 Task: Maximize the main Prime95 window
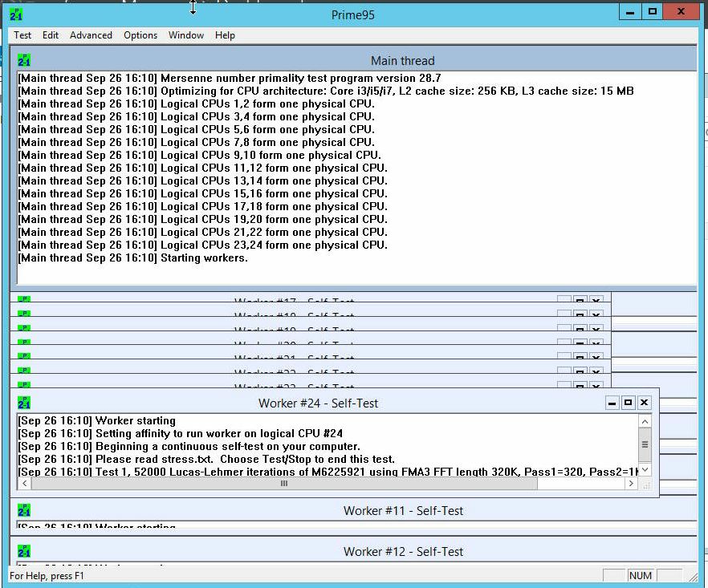coord(652,12)
